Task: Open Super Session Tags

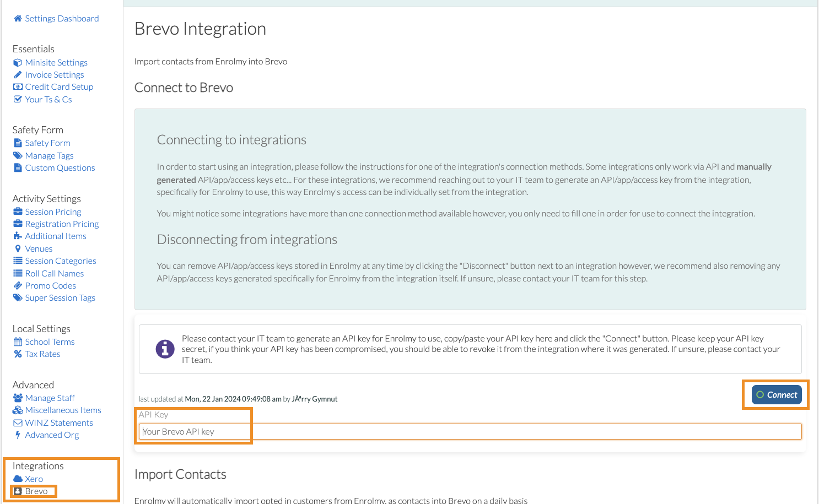Action: click(x=60, y=298)
